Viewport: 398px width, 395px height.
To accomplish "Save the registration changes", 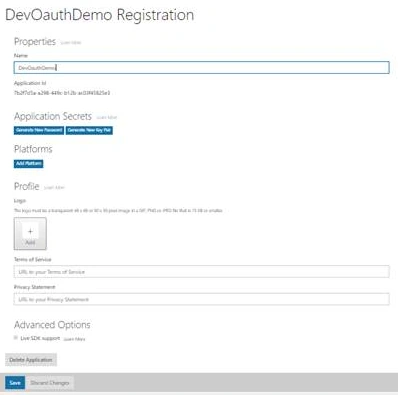I will (15, 383).
